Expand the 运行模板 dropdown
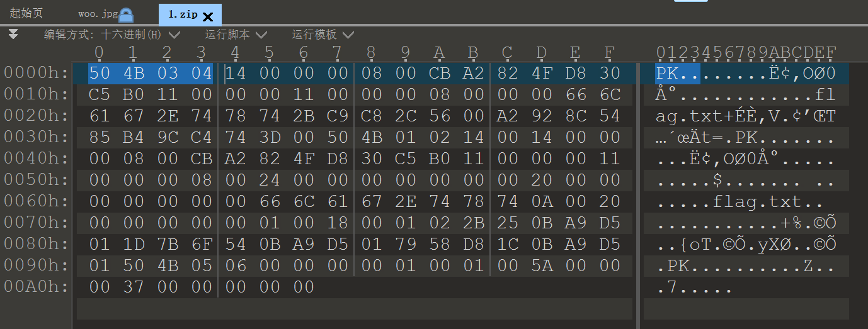The height and width of the screenshot is (329, 868). pyautogui.click(x=323, y=35)
